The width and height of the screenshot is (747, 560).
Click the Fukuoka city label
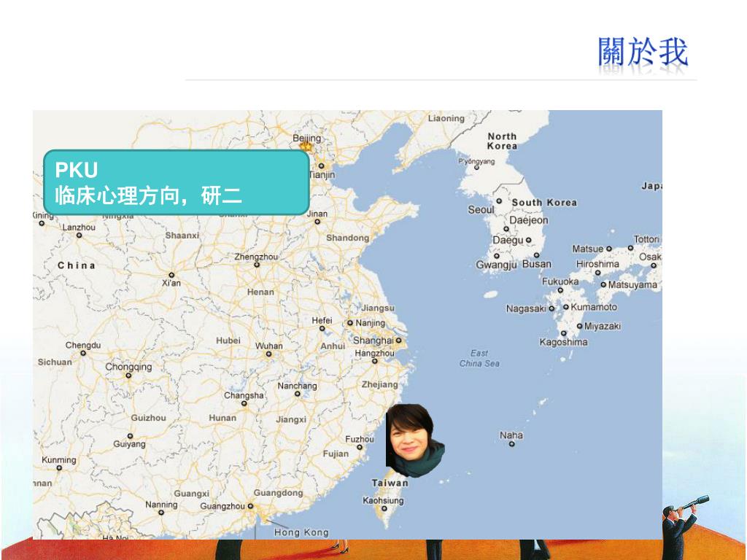click(x=560, y=281)
